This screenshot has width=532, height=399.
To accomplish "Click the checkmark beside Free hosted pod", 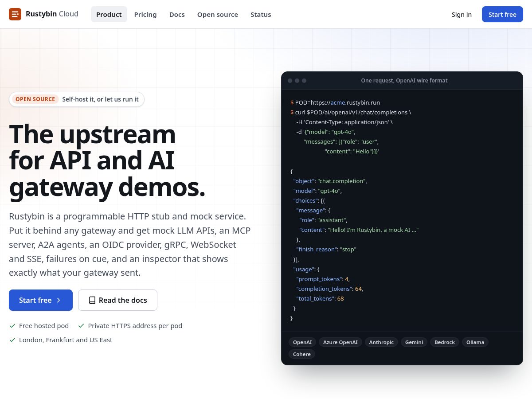I will tap(12, 326).
